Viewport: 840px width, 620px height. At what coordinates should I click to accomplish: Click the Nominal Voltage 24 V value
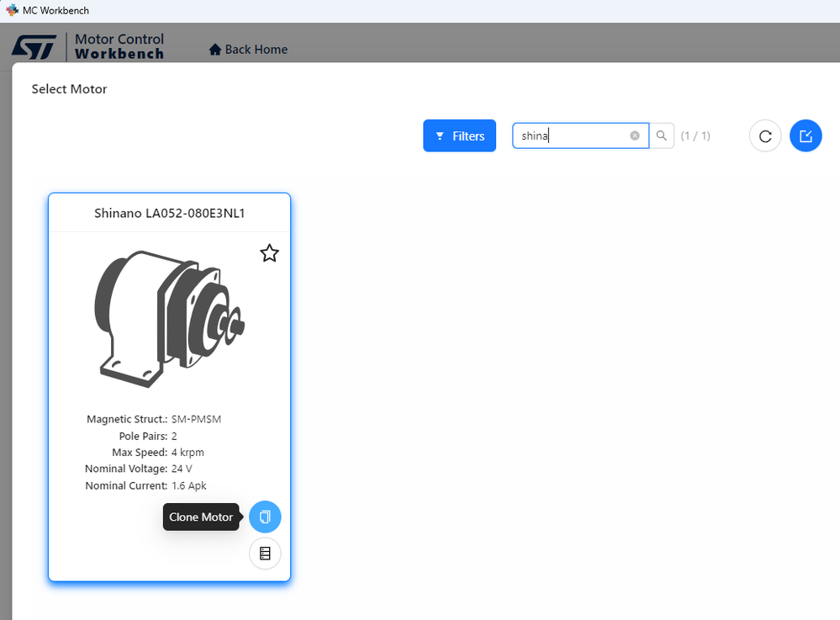coord(182,469)
